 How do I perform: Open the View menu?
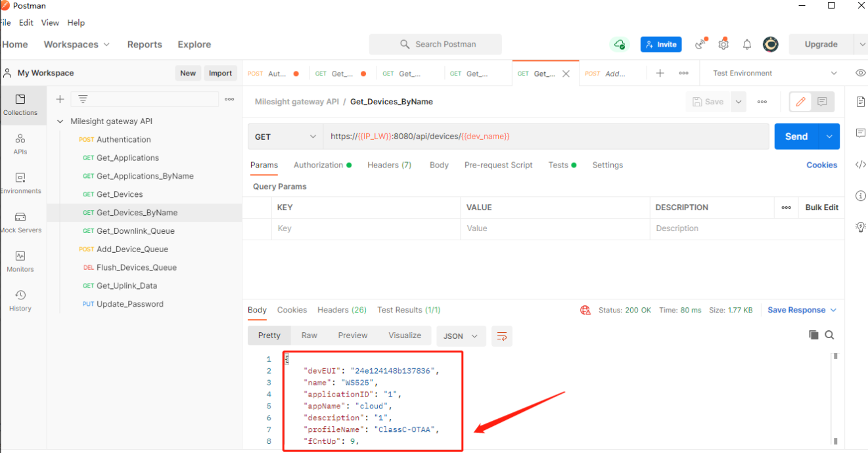pos(50,22)
